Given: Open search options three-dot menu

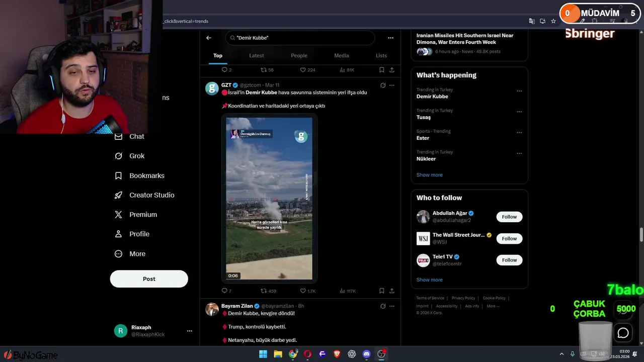Looking at the screenshot, I should click(x=390, y=38).
